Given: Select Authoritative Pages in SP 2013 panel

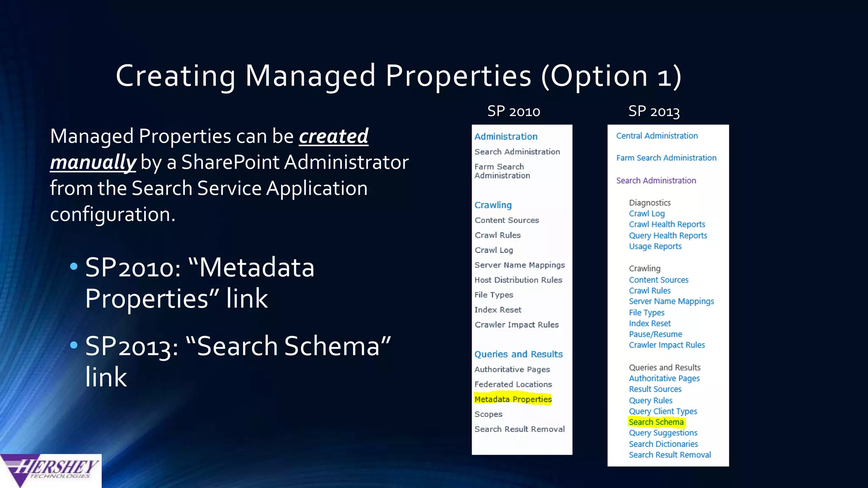Looking at the screenshot, I should [664, 378].
